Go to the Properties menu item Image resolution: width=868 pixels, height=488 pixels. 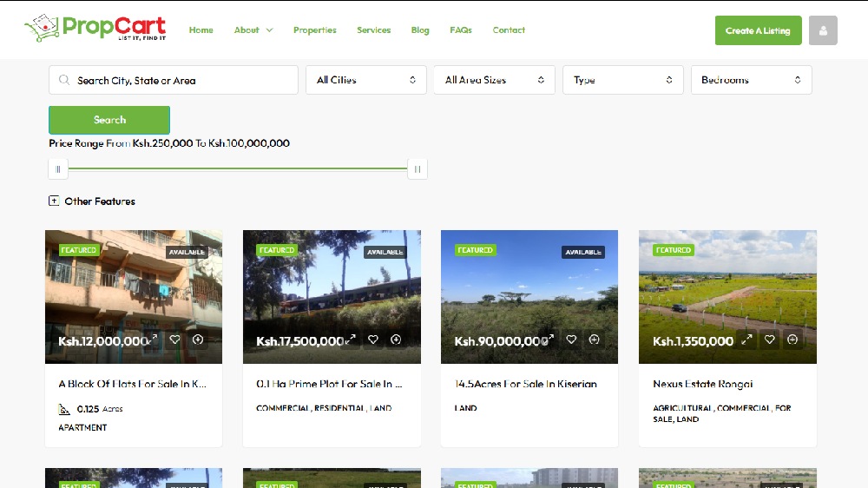tap(314, 30)
